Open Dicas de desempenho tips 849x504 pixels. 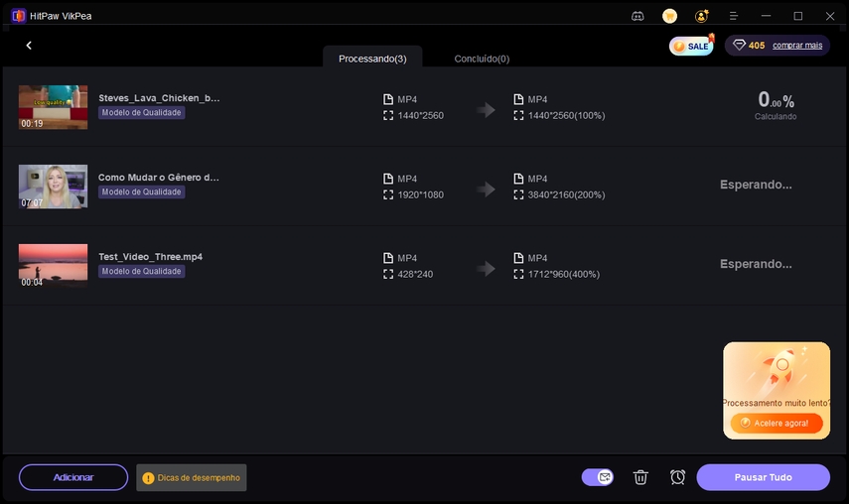(x=192, y=477)
